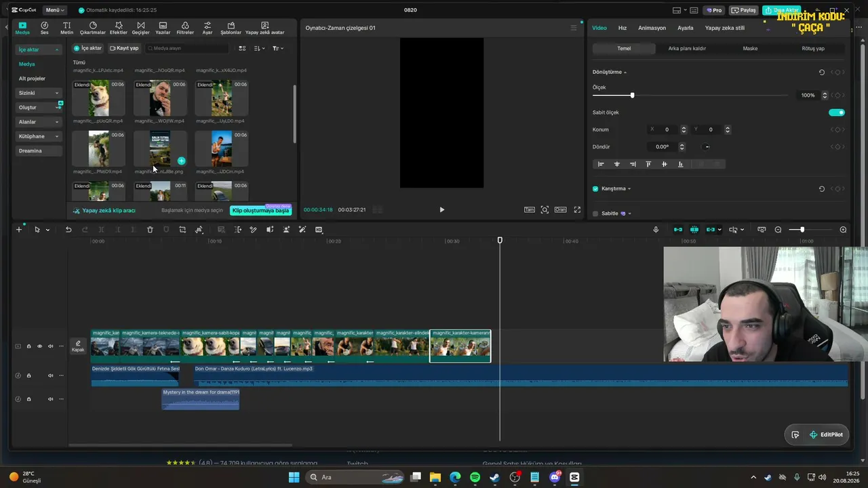Lock the Mystery in the dream audio track
Image resolution: width=868 pixels, height=488 pixels.
(x=28, y=399)
